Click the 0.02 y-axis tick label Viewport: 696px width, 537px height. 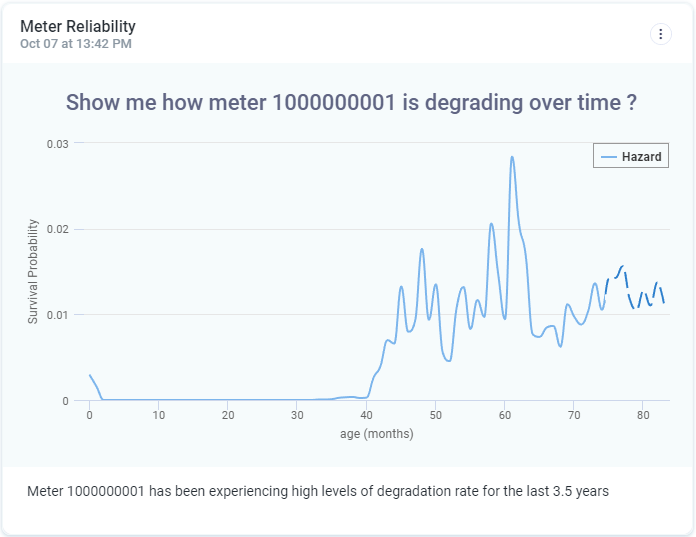(58, 230)
